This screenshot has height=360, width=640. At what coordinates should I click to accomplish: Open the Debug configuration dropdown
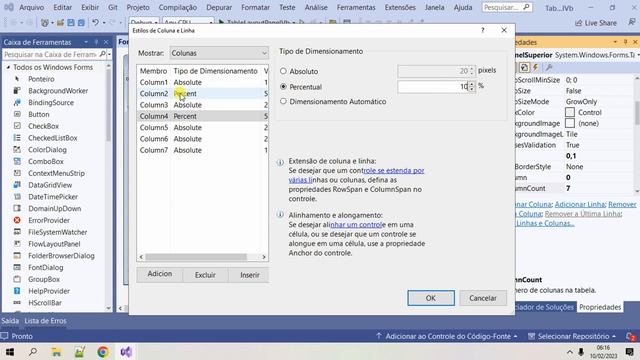(x=144, y=22)
